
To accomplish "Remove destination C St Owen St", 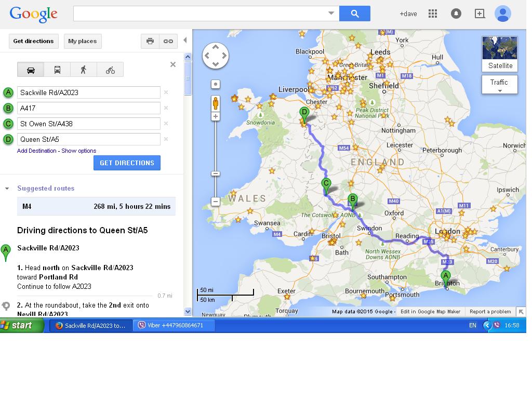I will (x=166, y=124).
